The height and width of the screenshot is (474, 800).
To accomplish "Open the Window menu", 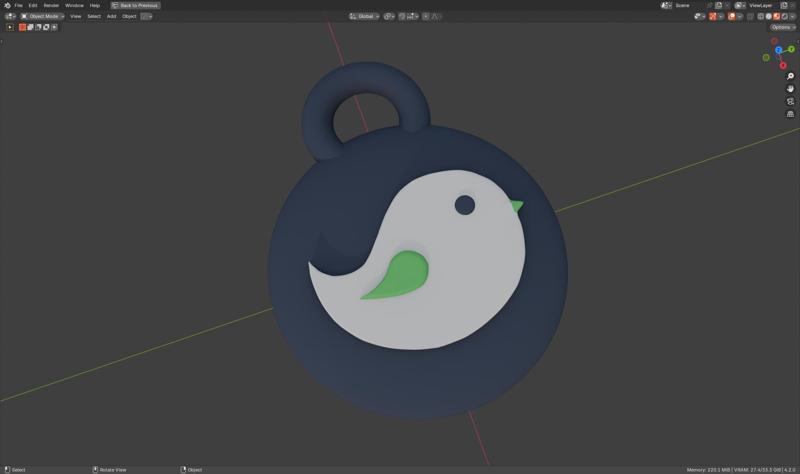I will (74, 5).
